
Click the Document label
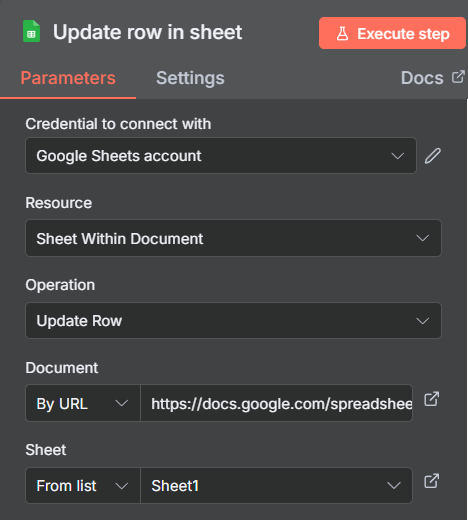62,368
